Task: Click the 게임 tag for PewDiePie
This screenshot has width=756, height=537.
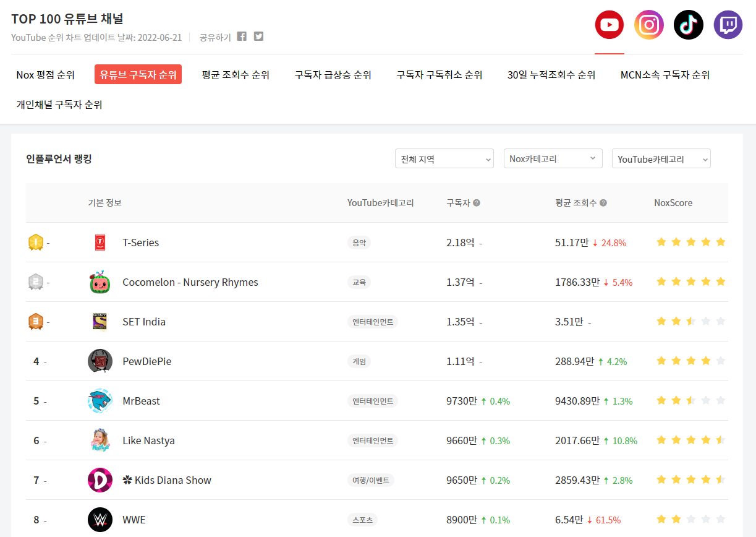Action: click(359, 361)
